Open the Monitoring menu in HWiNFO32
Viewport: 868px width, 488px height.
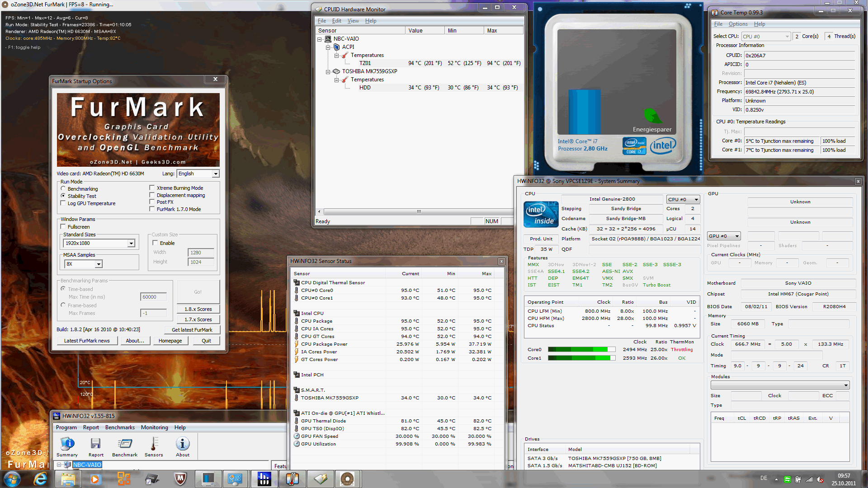point(154,427)
